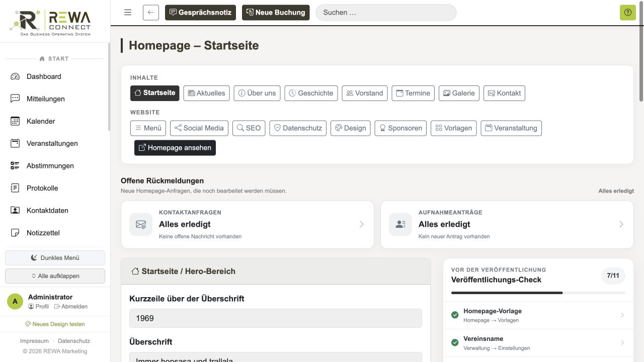
Task: Open Aufnahmeanträge card chevron
Action: (x=621, y=224)
